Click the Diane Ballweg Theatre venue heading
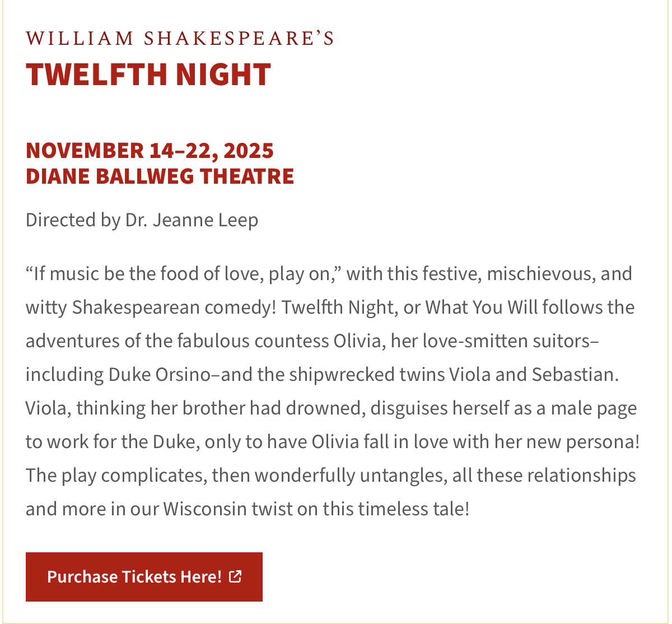Screen dimensions: 672x624 point(160,176)
